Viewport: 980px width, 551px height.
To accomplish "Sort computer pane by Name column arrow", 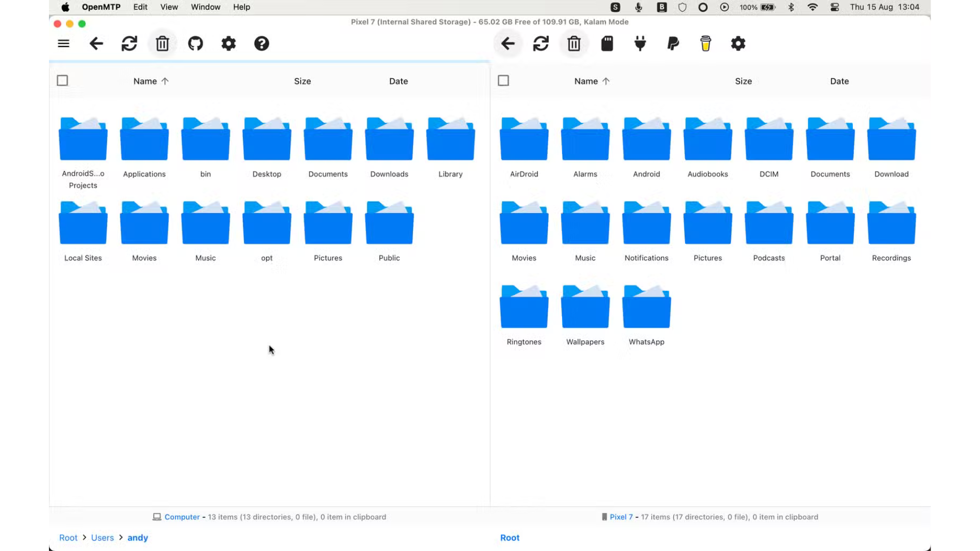I will (164, 81).
